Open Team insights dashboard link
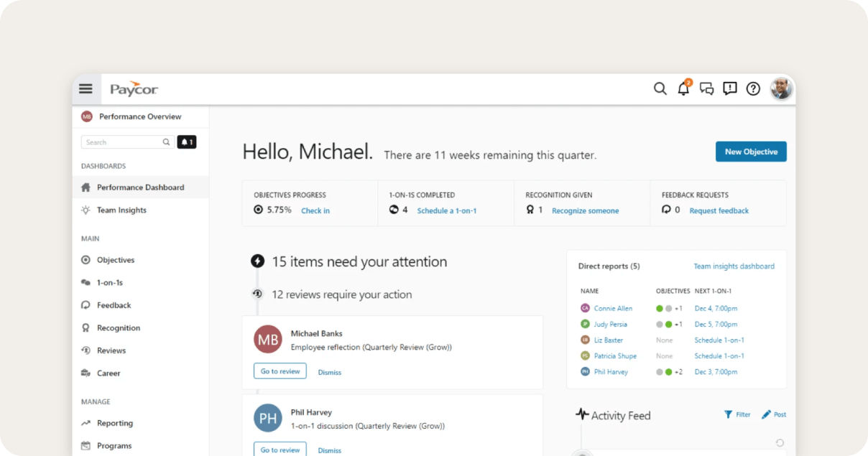Screen dimensions: 868x456 click(x=734, y=266)
